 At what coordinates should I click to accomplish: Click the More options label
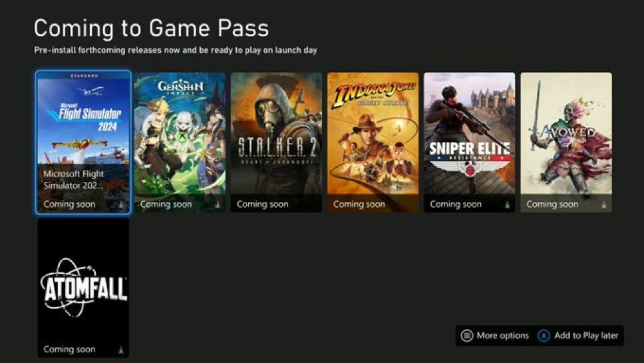tap(503, 336)
